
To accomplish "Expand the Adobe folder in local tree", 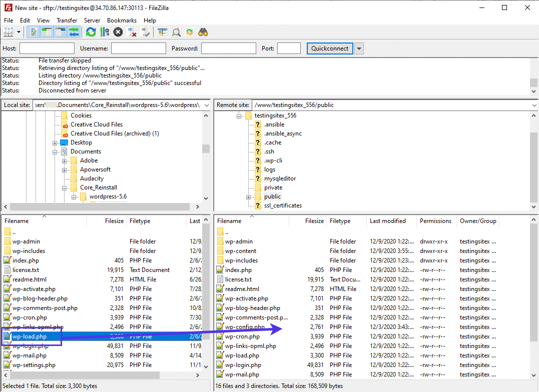I will pyautogui.click(x=65, y=161).
